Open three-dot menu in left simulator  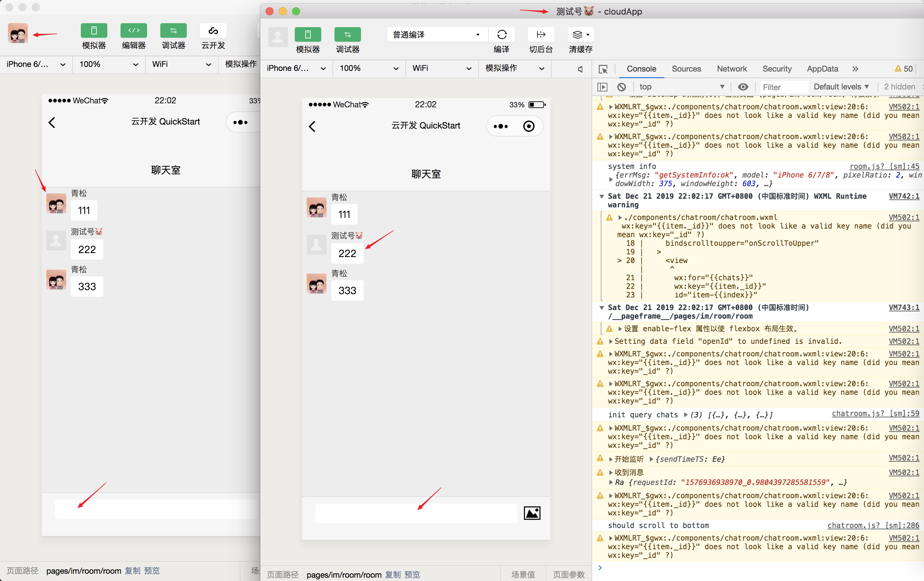tap(240, 123)
